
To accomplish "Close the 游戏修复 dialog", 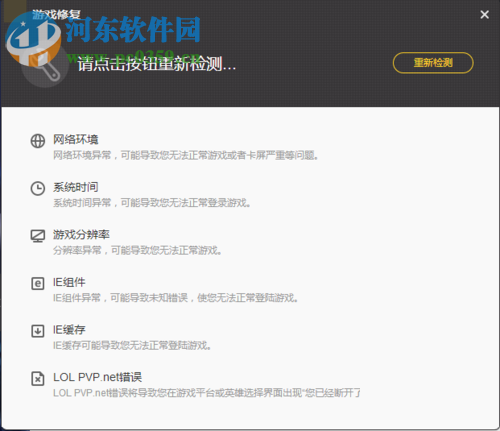I will (x=484, y=15).
